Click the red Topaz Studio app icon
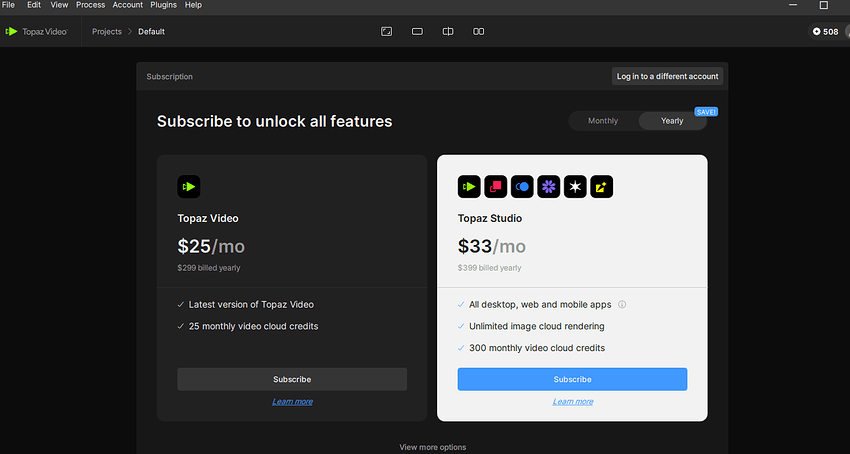The height and width of the screenshot is (454, 850). [495, 187]
